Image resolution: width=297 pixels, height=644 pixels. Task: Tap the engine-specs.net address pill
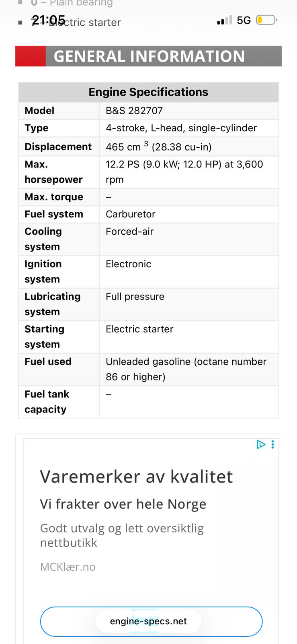(x=148, y=621)
